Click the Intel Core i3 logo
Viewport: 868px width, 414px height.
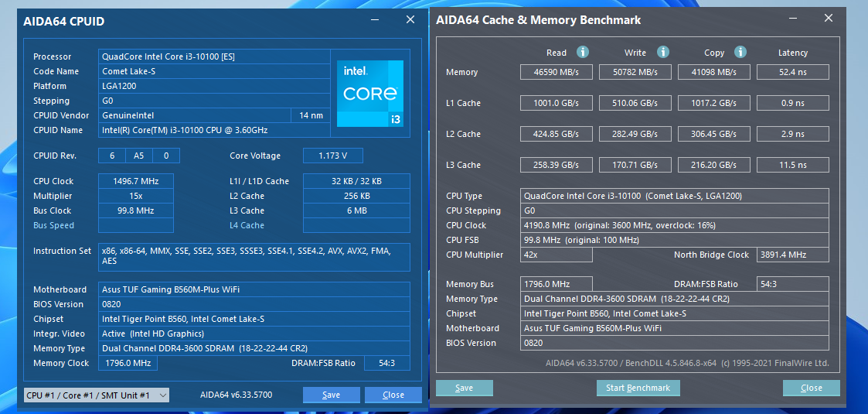(x=370, y=94)
